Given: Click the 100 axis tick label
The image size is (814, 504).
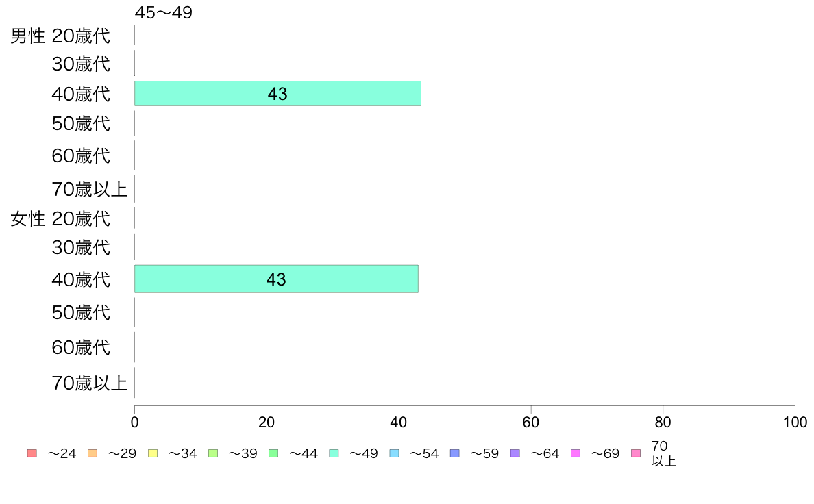Looking at the screenshot, I should pos(795,423).
